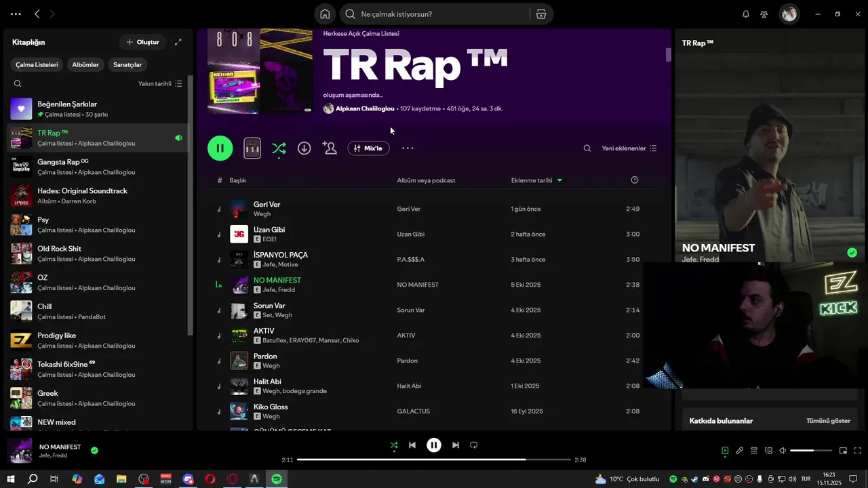Image resolution: width=868 pixels, height=488 pixels.
Task: Open friend activity icon
Action: (764, 14)
